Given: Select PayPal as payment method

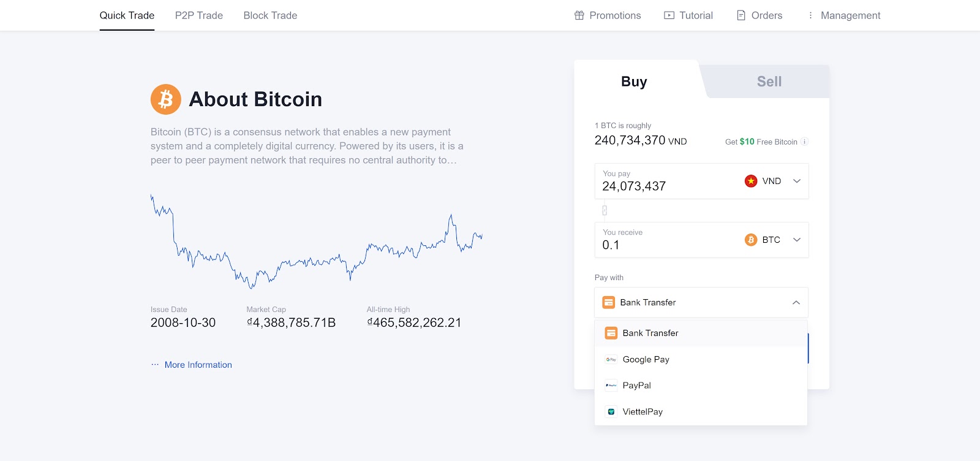Looking at the screenshot, I should [636, 386].
